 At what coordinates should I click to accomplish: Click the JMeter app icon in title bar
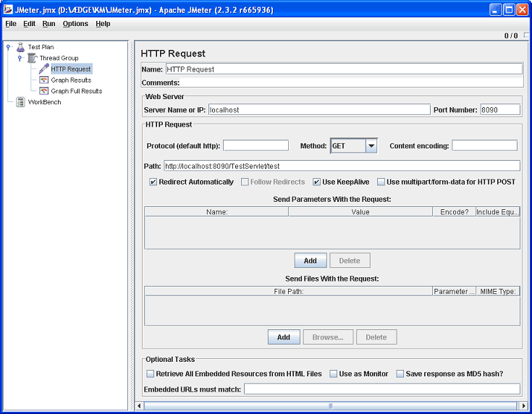pos(8,9)
